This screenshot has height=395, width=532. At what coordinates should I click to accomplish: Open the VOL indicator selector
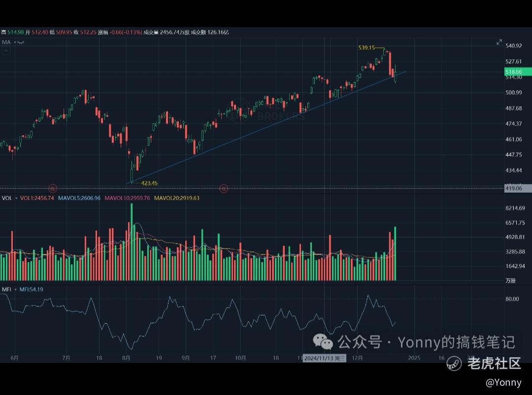click(x=7, y=198)
